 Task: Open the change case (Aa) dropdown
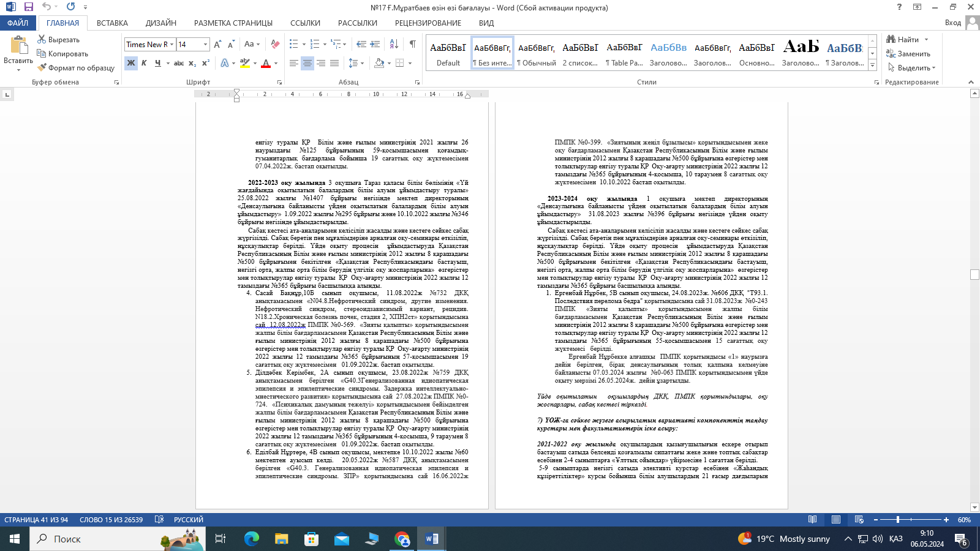(252, 44)
